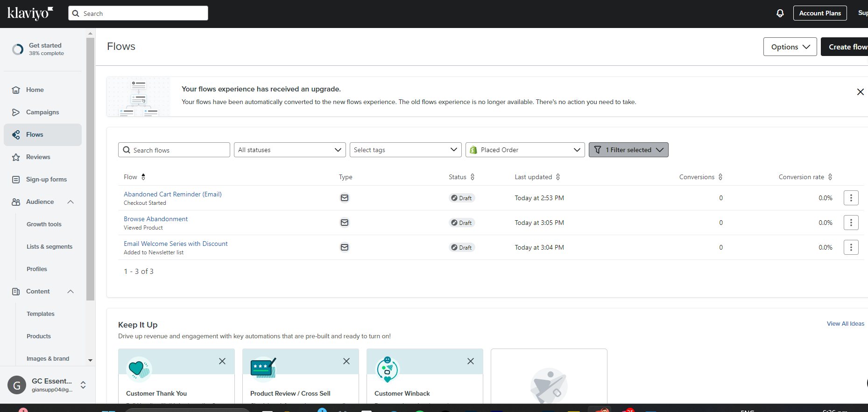This screenshot has height=412, width=868.
Task: Click the sidebar scroll down arrow
Action: tap(90, 360)
